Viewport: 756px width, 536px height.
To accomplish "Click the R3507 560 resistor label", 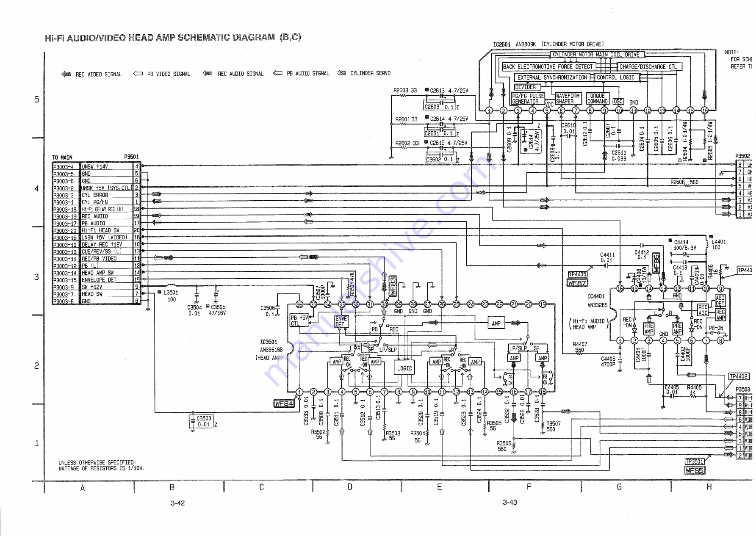I will (x=553, y=426).
